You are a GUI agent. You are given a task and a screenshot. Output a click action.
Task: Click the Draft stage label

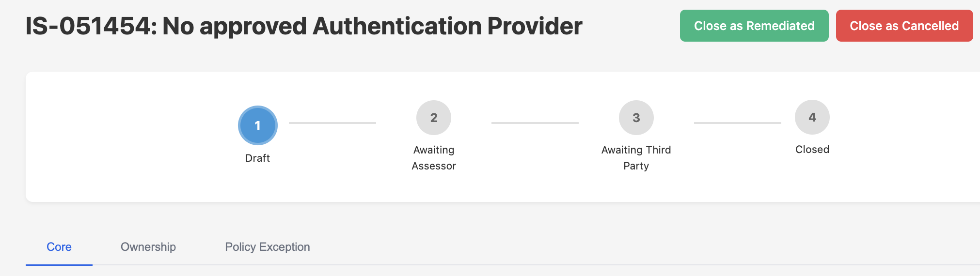[257, 158]
